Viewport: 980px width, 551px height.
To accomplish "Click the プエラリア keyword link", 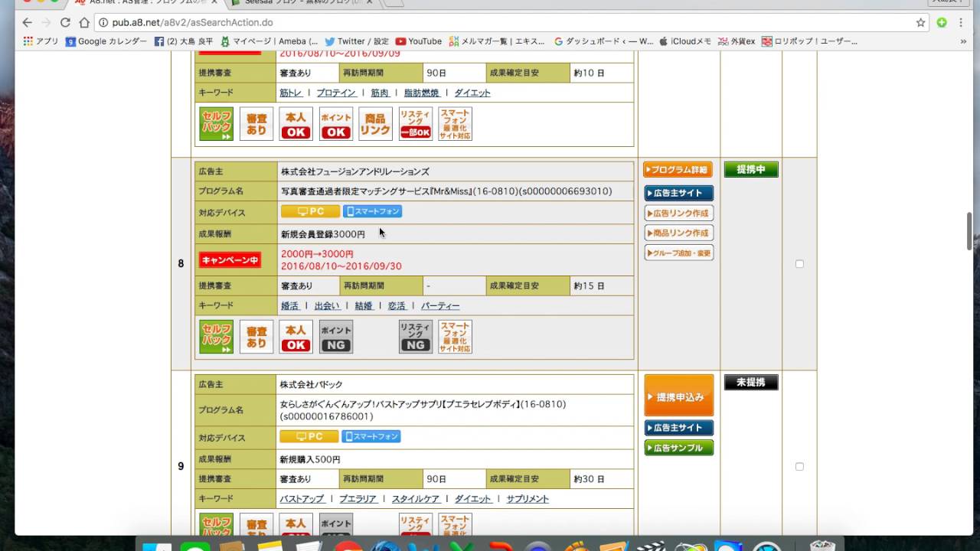I will point(358,498).
